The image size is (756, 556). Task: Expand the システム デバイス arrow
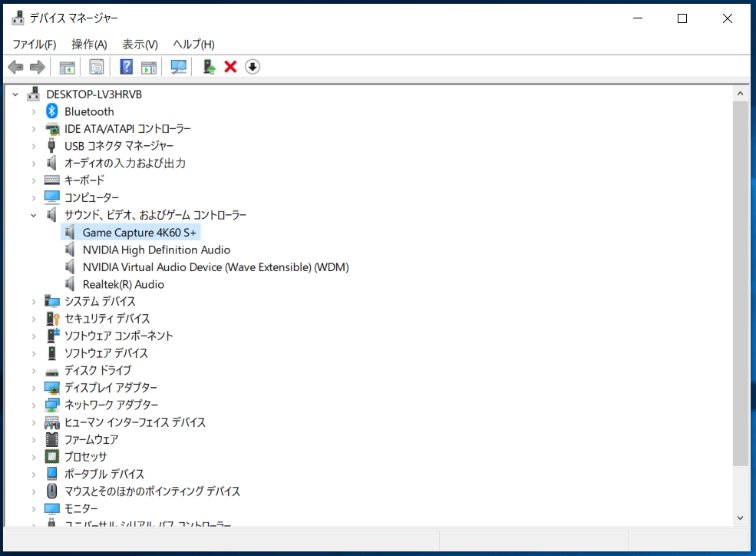pos(33,302)
